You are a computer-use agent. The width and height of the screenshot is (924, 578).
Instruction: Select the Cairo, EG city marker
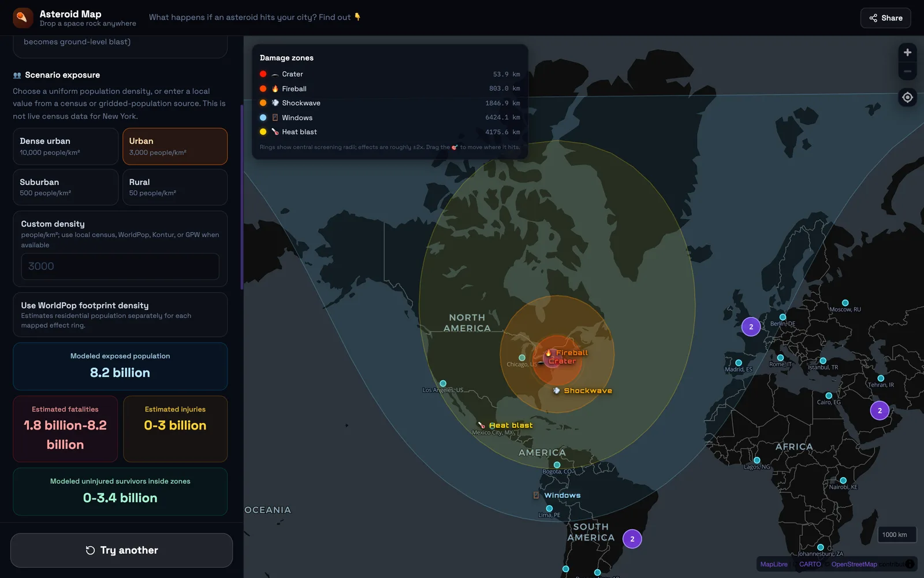(x=829, y=396)
